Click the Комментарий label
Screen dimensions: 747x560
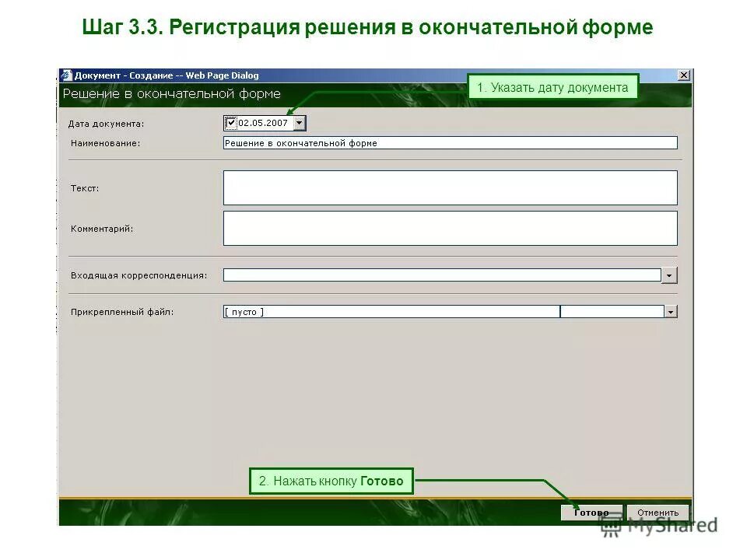[x=102, y=229]
